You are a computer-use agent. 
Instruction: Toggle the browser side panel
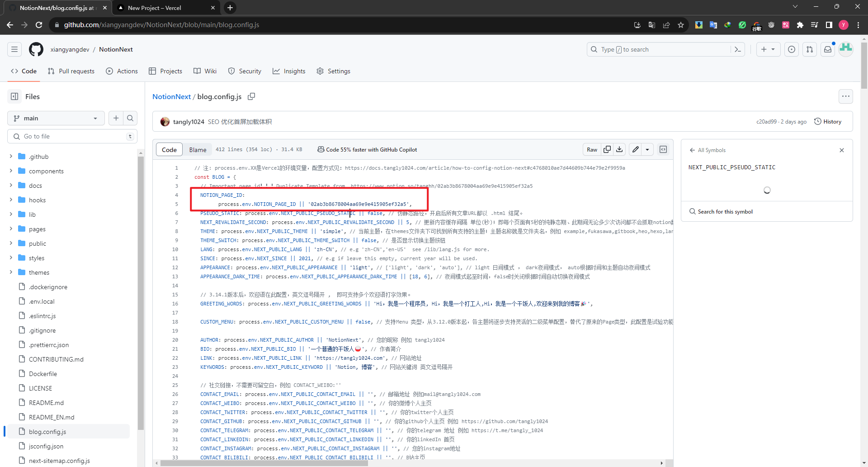(829, 25)
